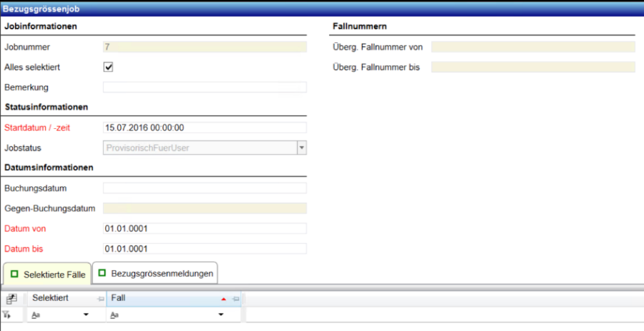Click the Fallnummern section heading
644x331 pixels.
point(360,27)
